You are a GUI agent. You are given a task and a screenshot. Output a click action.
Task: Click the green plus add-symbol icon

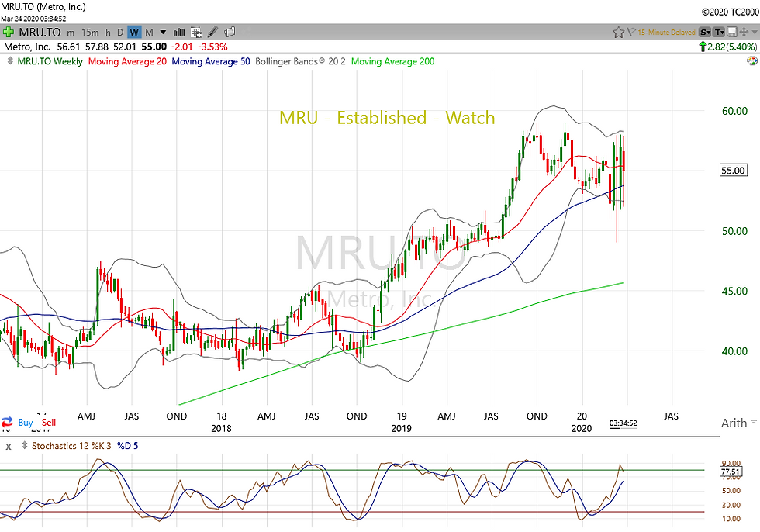click(x=9, y=33)
